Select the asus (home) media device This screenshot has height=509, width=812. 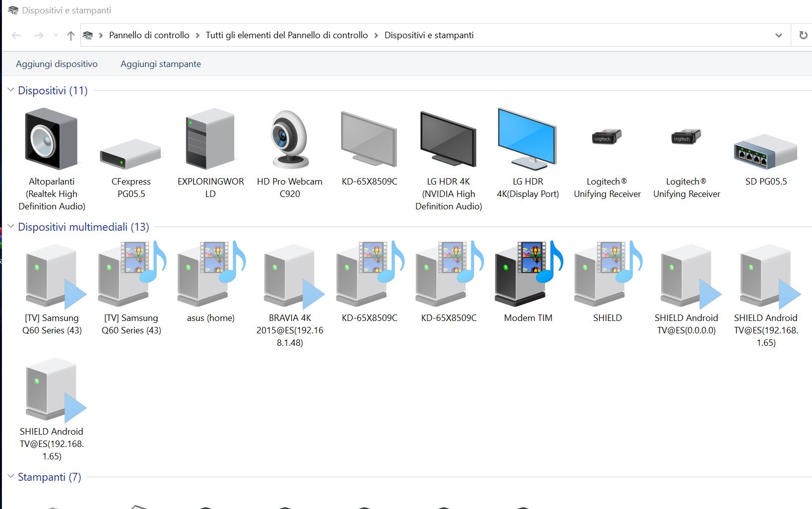point(210,274)
